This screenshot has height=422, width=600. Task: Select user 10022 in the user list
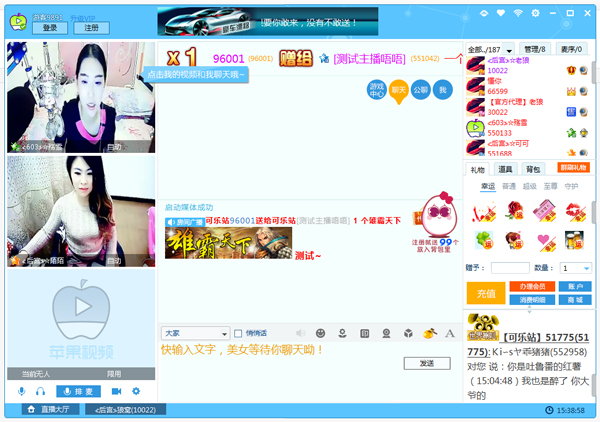tap(527, 65)
